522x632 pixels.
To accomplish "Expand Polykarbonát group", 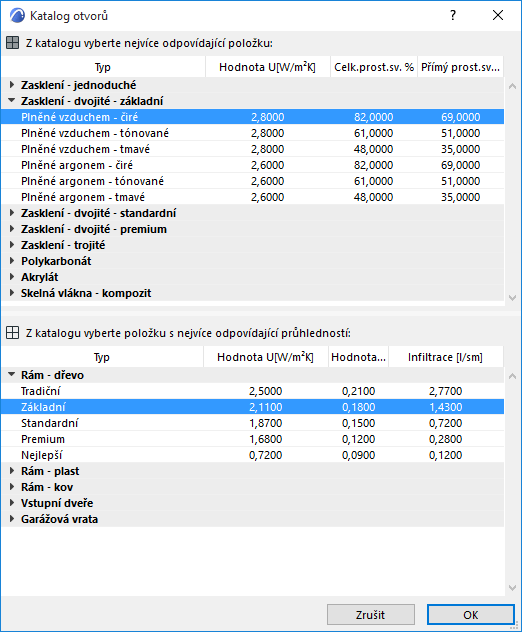I will (x=12, y=261).
